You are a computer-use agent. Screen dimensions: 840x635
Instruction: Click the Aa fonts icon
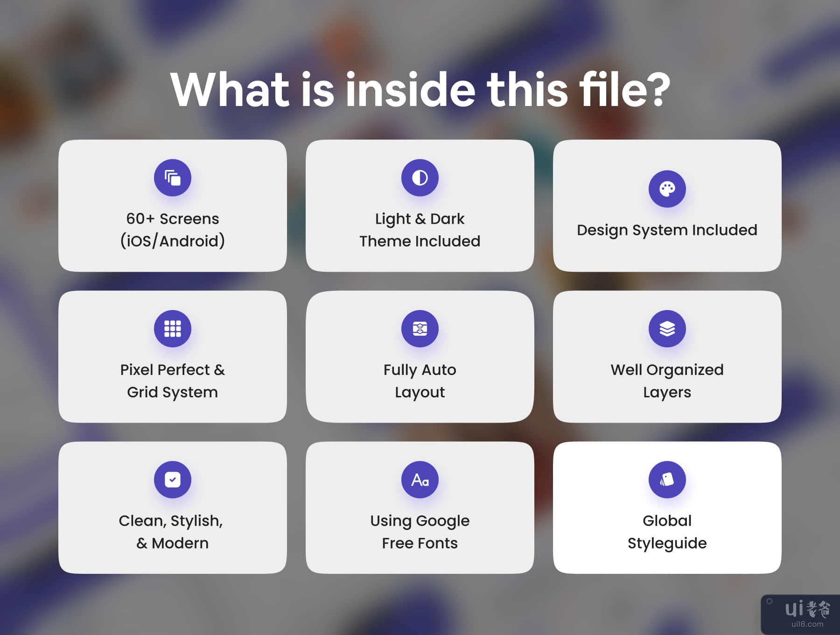point(420,480)
